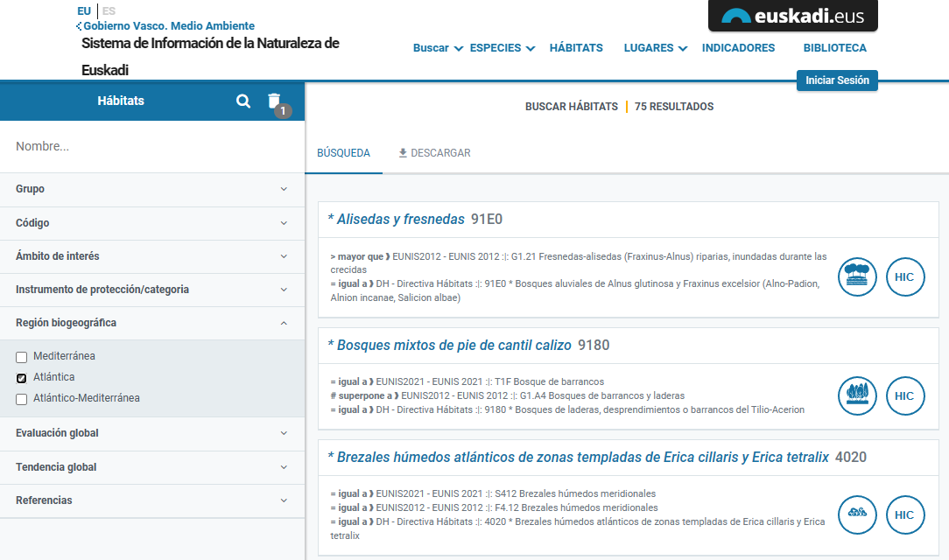Click the trash icon to clear filters
The image size is (949, 560).
274,101
